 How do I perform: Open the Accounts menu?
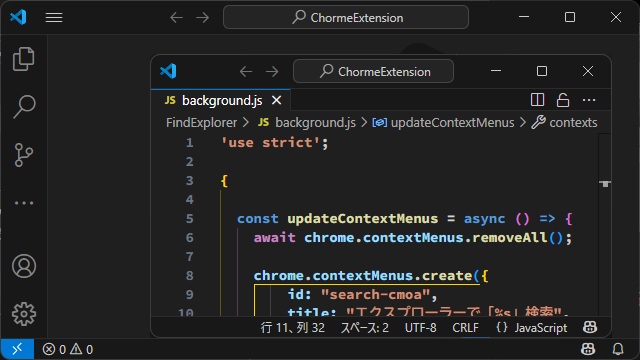point(24,266)
